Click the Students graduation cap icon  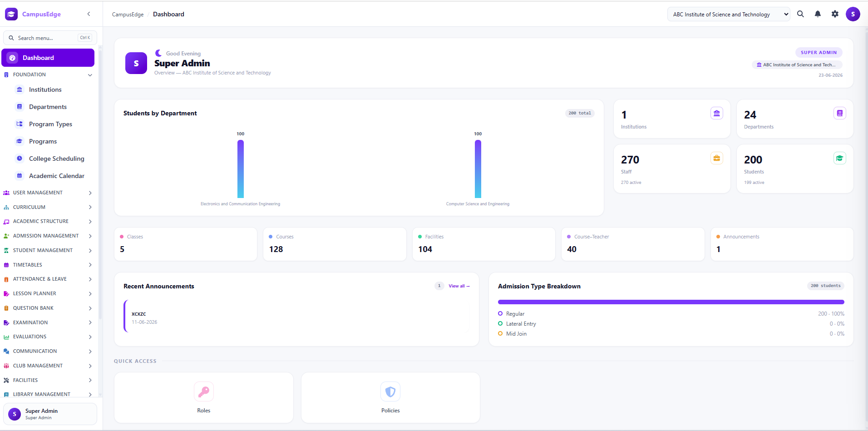coord(840,158)
